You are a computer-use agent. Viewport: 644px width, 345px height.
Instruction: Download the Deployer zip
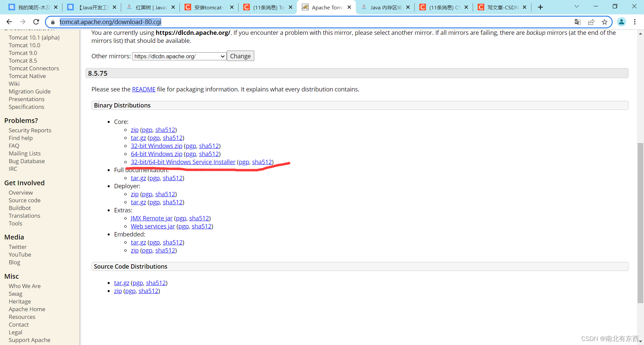coord(135,194)
